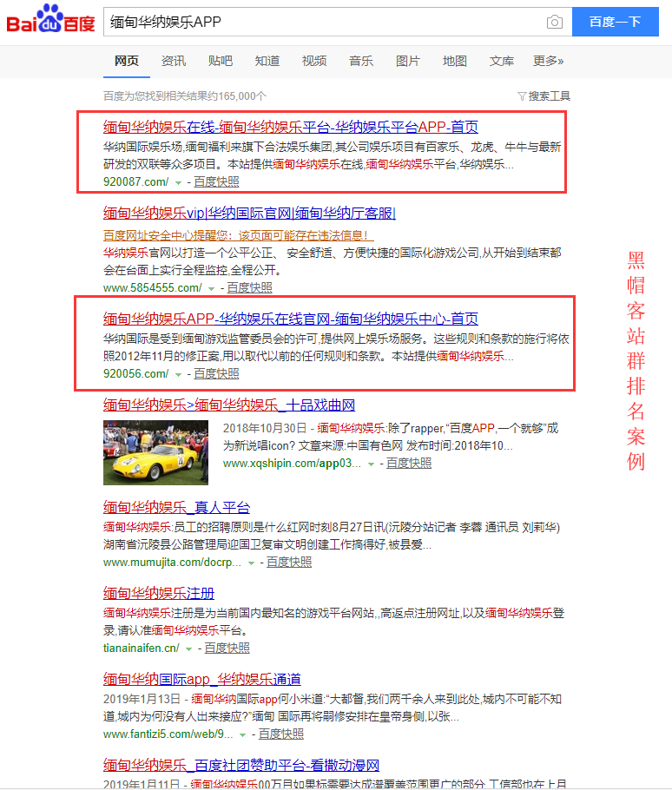Expand dropdown arrow next to www.mumujita.com
The image size is (672, 790).
click(252, 563)
